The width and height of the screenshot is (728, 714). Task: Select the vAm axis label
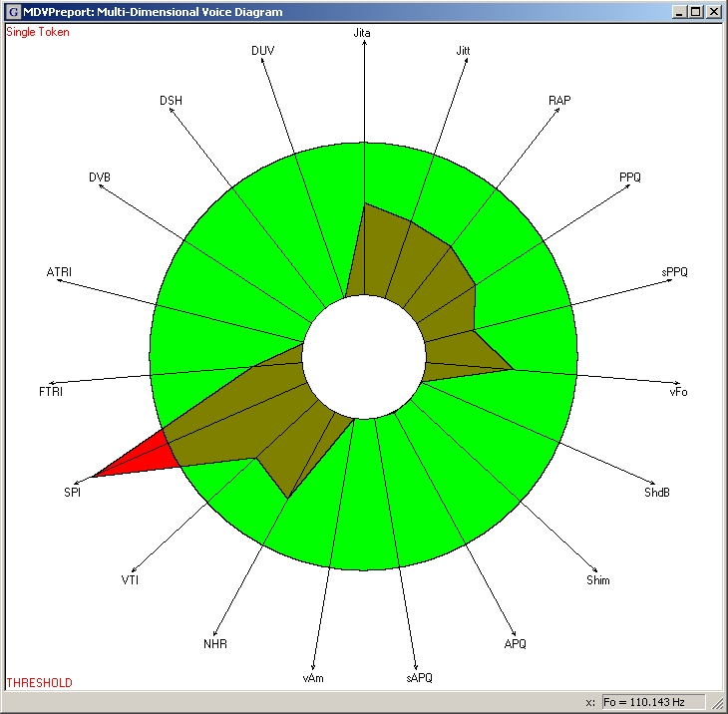click(x=313, y=678)
